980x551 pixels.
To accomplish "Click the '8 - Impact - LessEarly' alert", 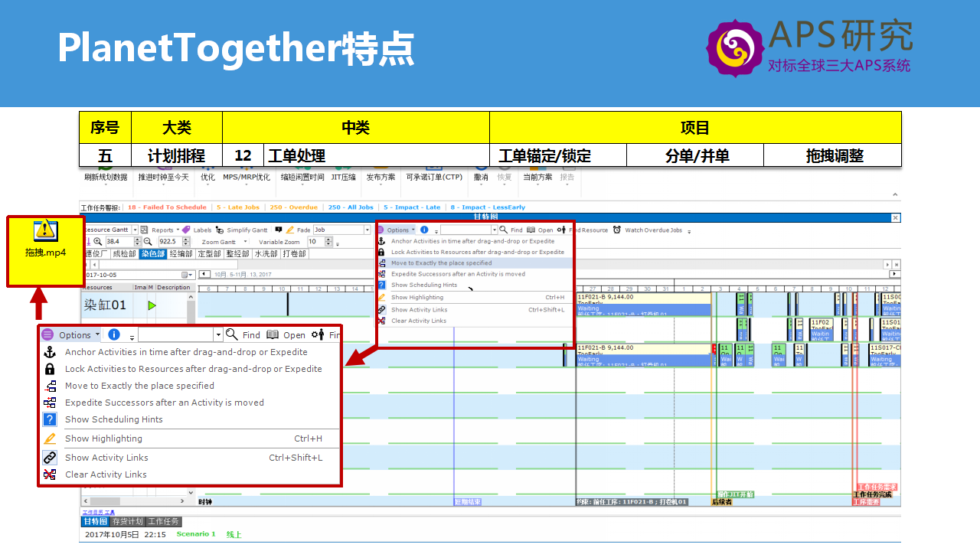I will point(488,207).
